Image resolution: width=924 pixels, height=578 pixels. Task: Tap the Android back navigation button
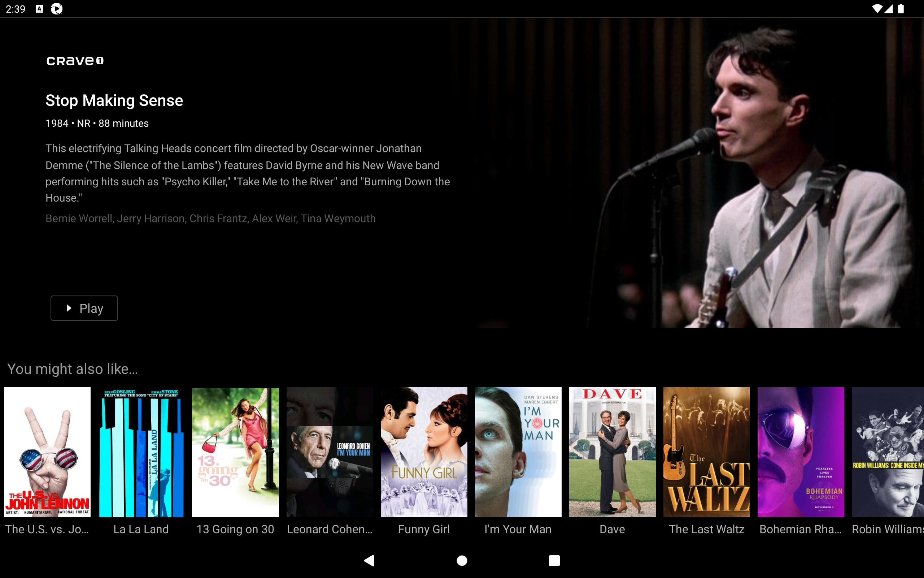click(x=369, y=560)
